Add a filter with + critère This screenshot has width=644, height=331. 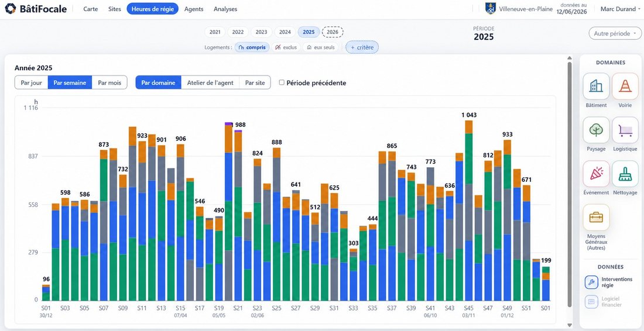(362, 47)
